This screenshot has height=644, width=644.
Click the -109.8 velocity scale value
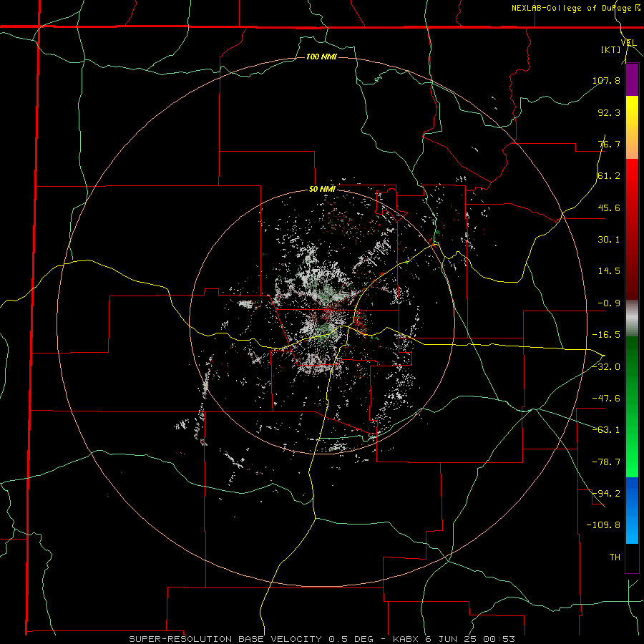[x=603, y=525]
